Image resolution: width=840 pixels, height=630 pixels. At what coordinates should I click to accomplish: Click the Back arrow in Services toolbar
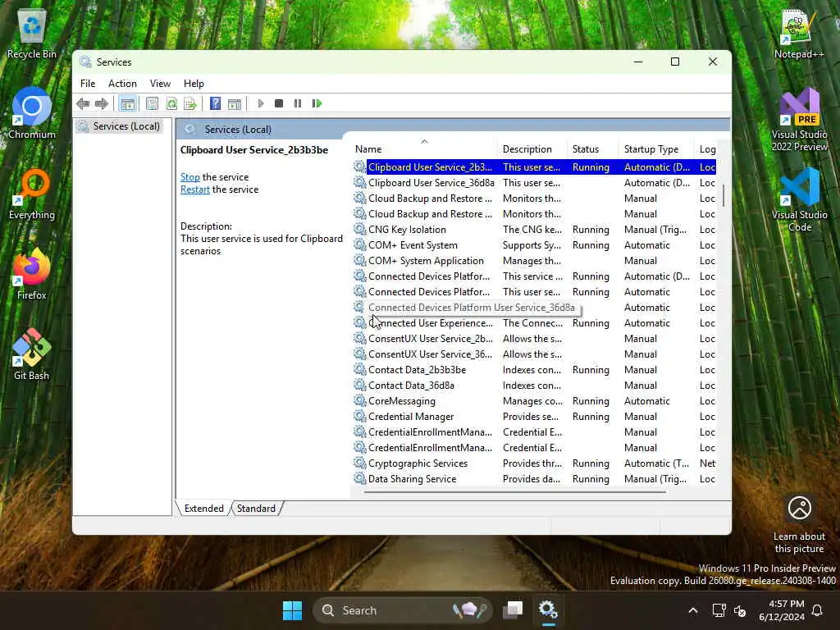click(x=83, y=103)
